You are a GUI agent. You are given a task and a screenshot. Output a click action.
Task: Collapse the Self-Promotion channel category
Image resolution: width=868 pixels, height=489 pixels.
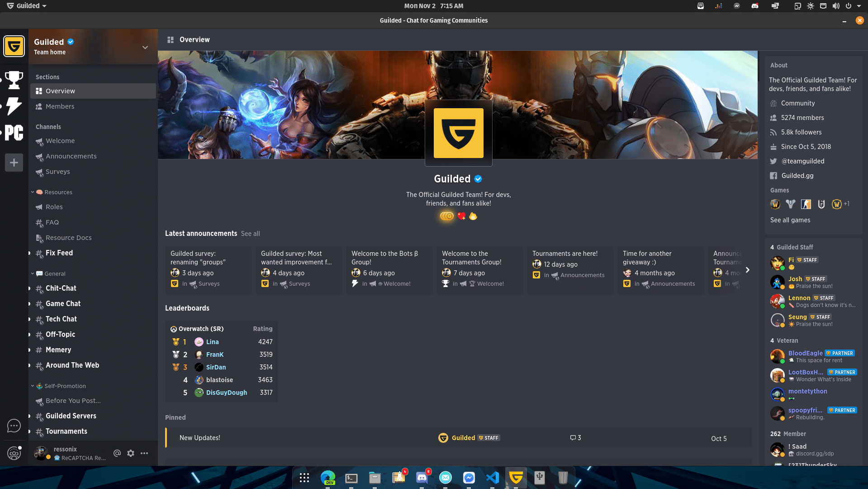(x=33, y=386)
